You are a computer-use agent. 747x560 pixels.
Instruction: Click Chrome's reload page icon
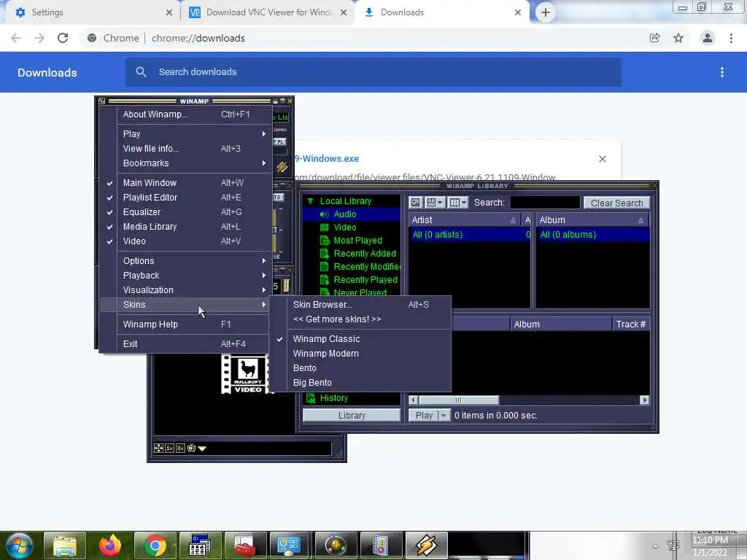click(63, 38)
